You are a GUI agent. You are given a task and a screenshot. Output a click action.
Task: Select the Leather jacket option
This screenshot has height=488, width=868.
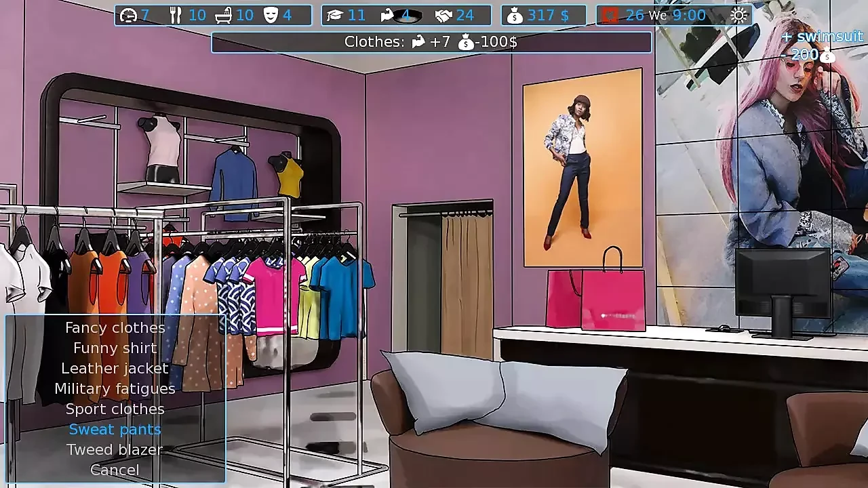115,368
